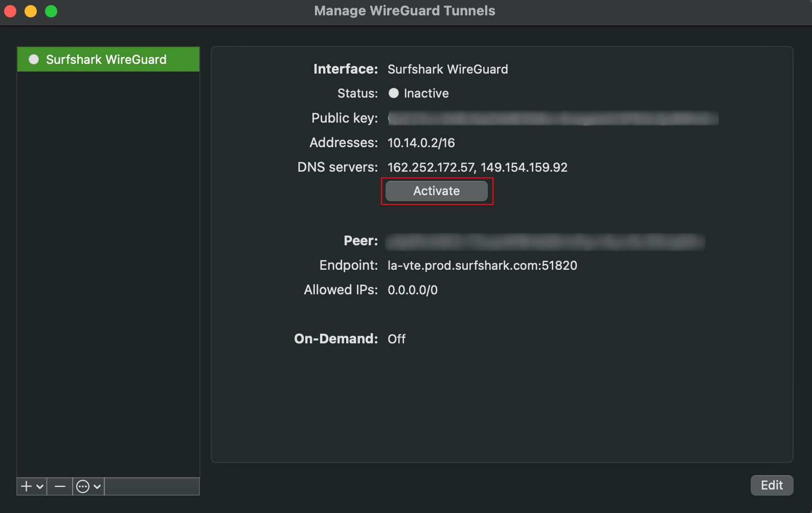Viewport: 812px width, 513px height.
Task: Remove the selected tunnel with the minus icon
Action: 60,486
